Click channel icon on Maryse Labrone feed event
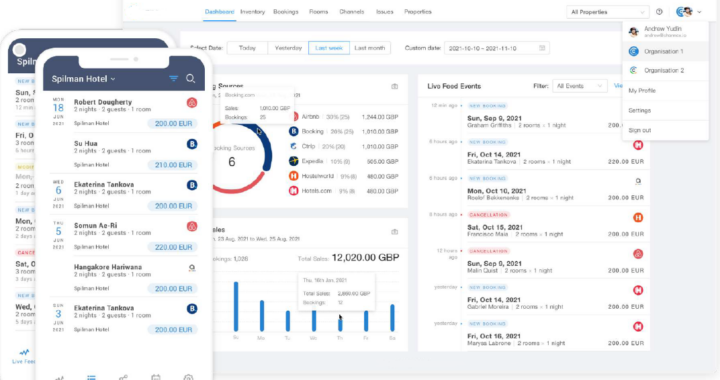The image size is (720, 380). coord(638,326)
